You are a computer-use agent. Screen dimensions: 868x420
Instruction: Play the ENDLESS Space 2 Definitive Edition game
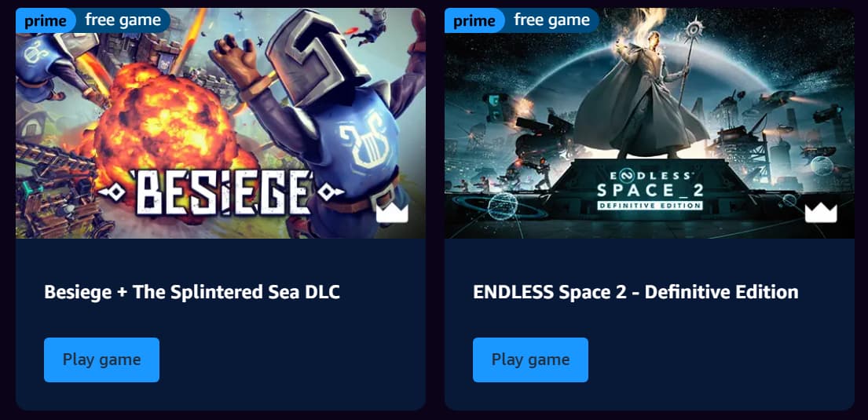pyautogui.click(x=530, y=360)
